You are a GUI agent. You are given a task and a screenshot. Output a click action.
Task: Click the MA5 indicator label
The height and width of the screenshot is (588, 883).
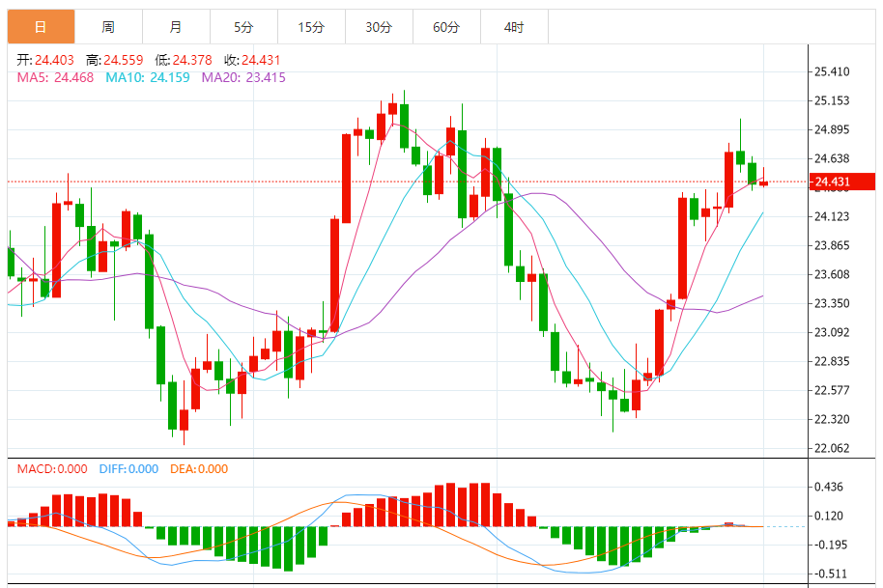(x=55, y=77)
